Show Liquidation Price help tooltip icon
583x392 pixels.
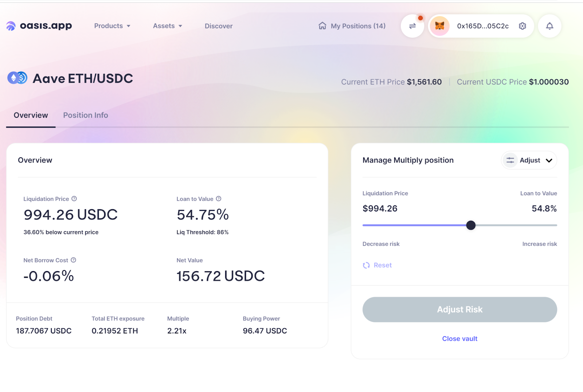pos(74,199)
